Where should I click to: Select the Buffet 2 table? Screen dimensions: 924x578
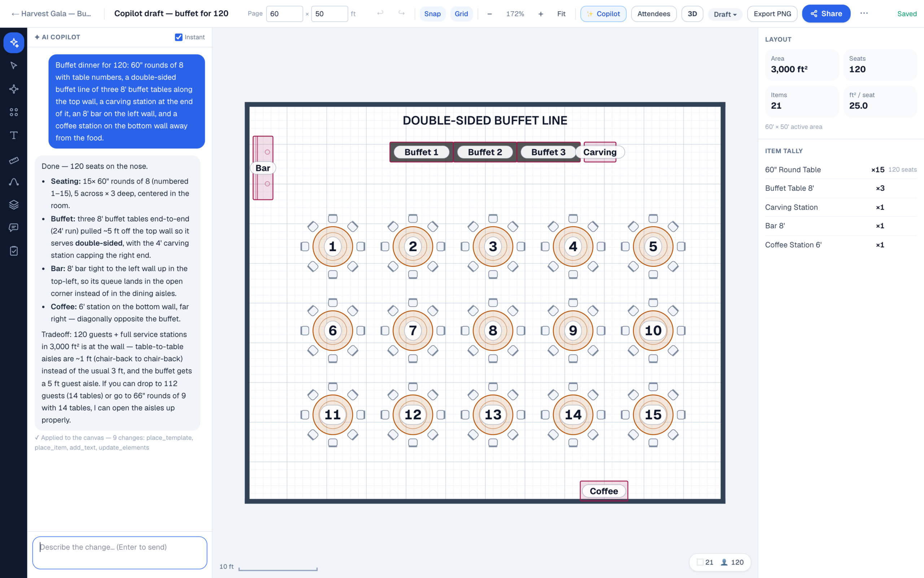point(484,152)
